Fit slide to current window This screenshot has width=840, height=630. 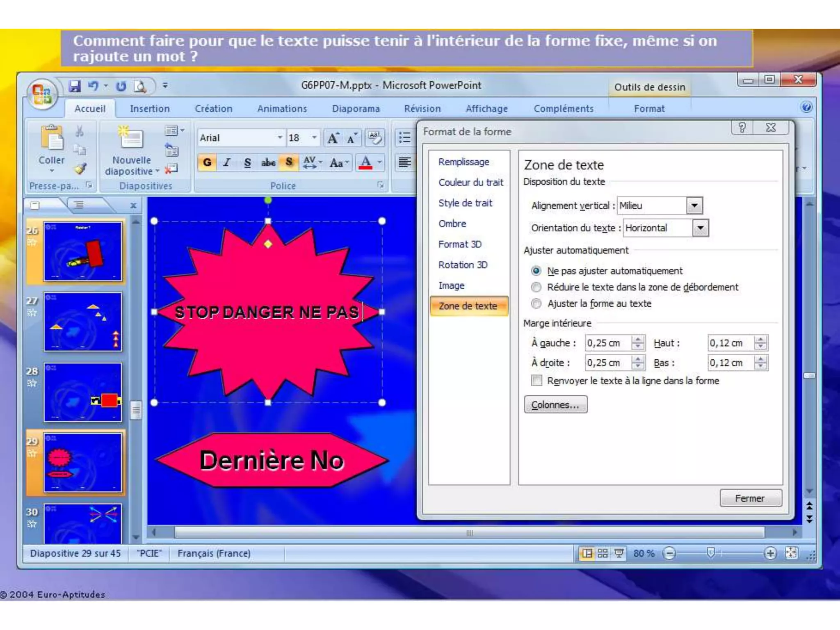791,553
